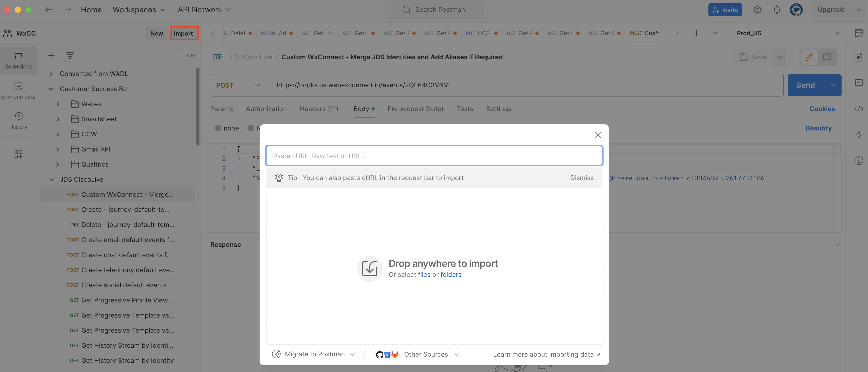Image resolution: width=868 pixels, height=372 pixels.
Task: Open the collections three-dot options menu
Action: pos(191,56)
